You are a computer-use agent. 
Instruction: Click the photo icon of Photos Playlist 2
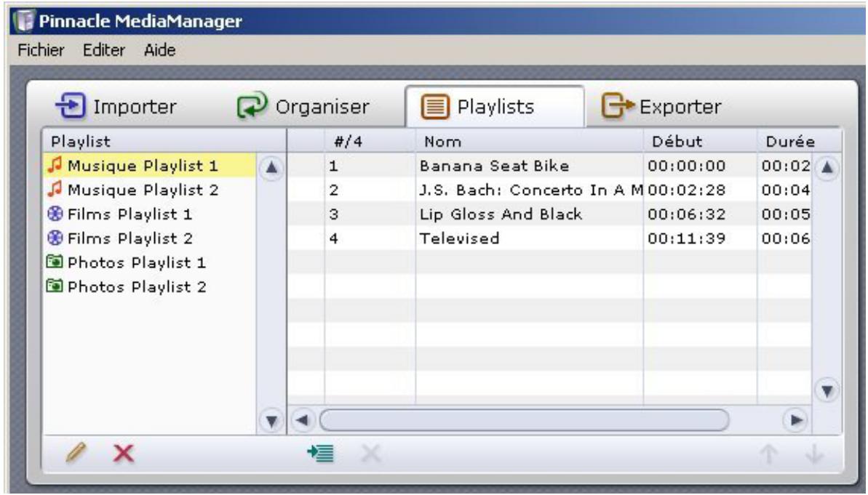[55, 286]
